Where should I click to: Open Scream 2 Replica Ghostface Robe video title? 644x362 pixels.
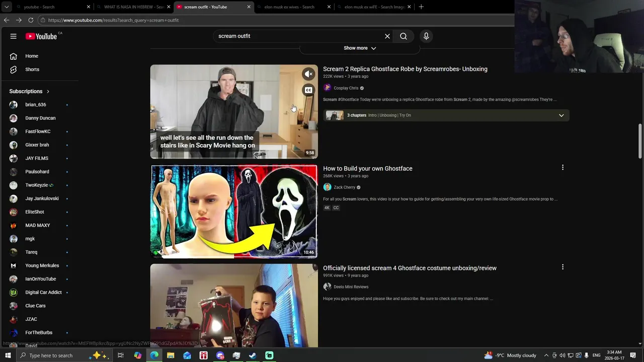405,69
